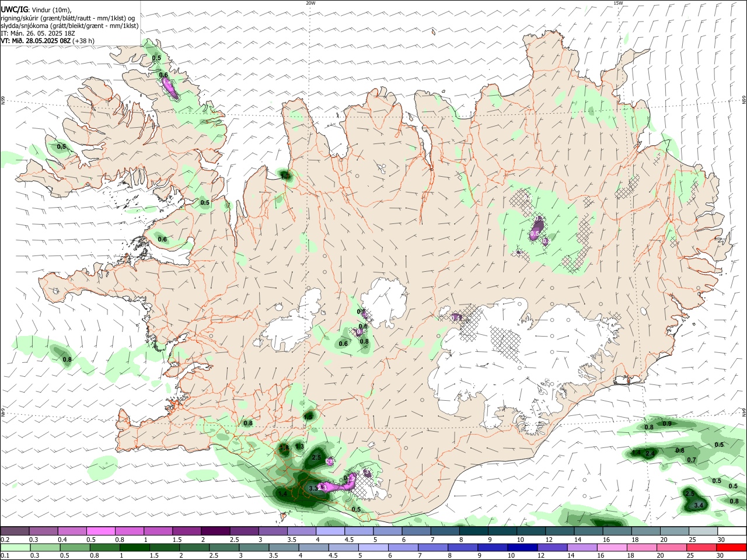Screen dimensions: 747x560
Task: Select the magenta-purple snow swatch at 1.5
Action: point(187,531)
